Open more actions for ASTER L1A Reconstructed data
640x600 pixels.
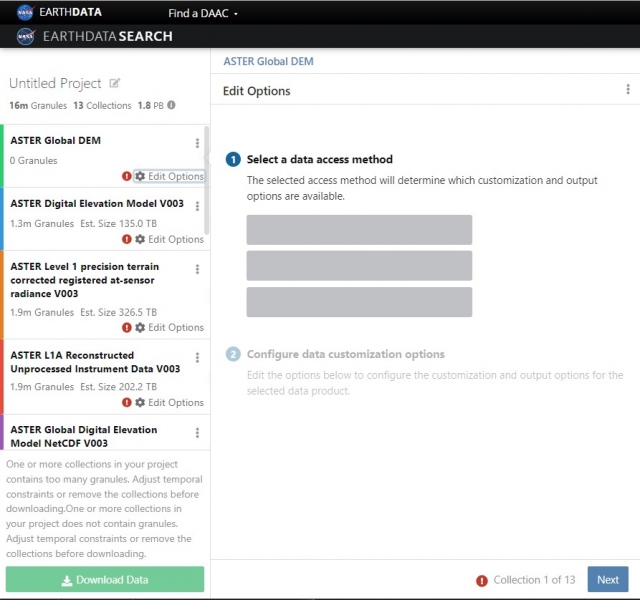point(197,357)
